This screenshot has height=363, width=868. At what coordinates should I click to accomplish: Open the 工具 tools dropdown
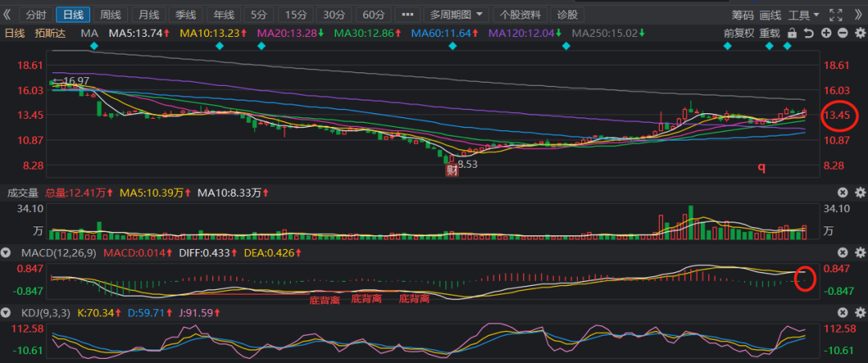pos(804,14)
